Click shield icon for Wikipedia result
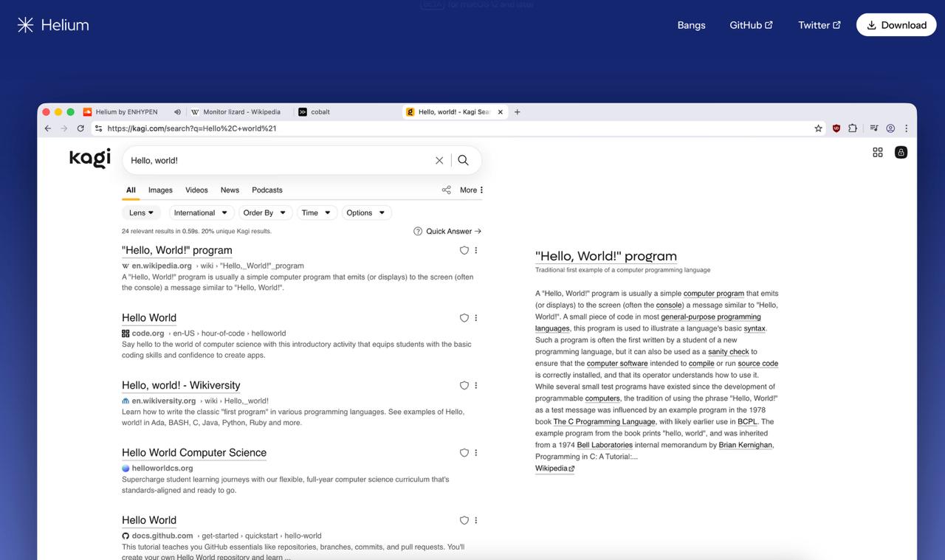Image resolution: width=945 pixels, height=560 pixels. pyautogui.click(x=464, y=251)
